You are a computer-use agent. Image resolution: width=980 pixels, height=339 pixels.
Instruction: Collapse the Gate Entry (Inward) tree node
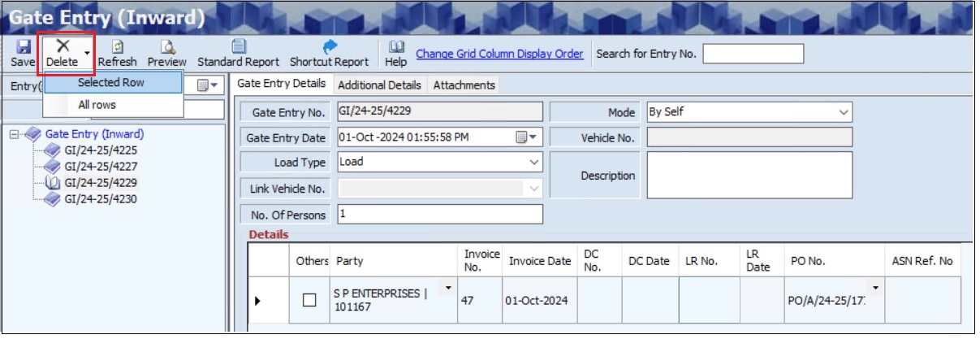pyautogui.click(x=15, y=135)
